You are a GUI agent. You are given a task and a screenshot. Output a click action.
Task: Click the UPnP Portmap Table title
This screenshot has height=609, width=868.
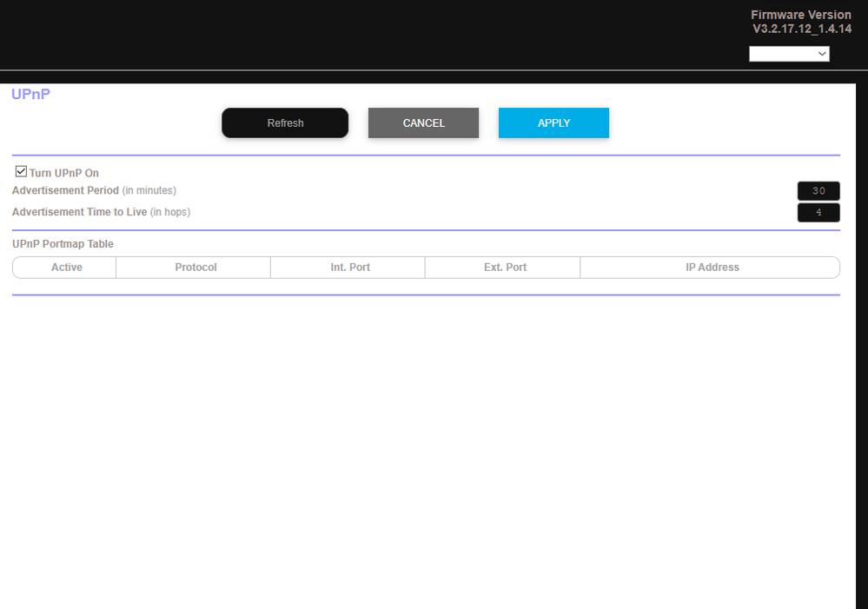(x=63, y=244)
